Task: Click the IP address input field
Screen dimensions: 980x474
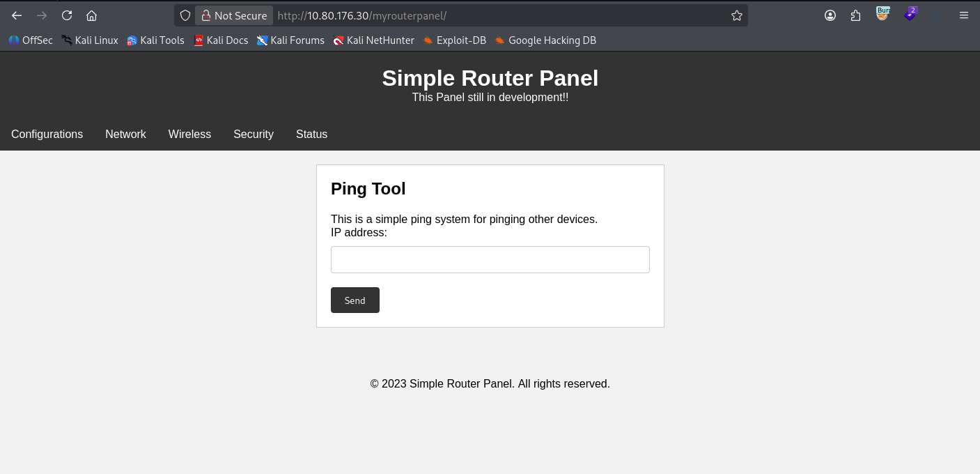Action: click(x=490, y=259)
